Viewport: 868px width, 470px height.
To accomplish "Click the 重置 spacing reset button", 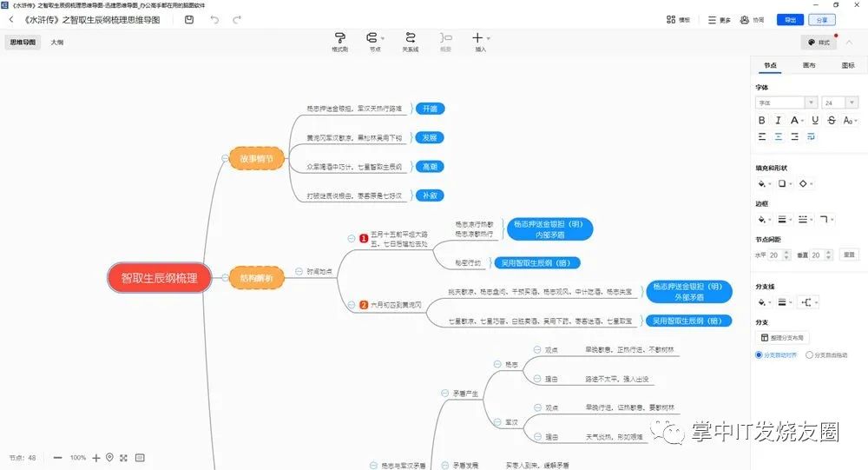I will pyautogui.click(x=849, y=255).
